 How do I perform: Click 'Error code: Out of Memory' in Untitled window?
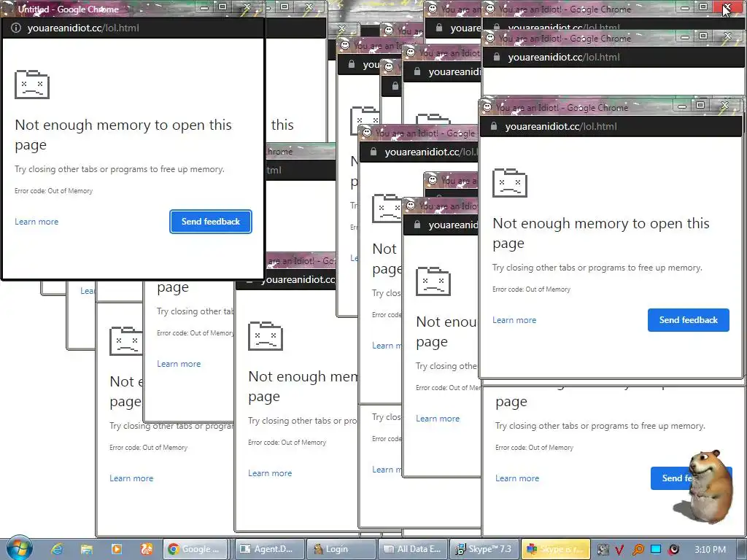[x=54, y=191]
